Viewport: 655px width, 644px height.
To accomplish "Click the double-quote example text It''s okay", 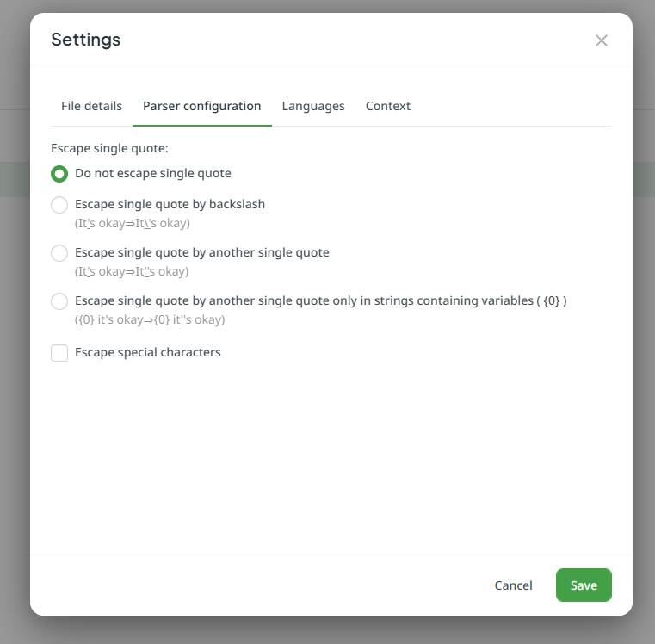I will pos(132,271).
